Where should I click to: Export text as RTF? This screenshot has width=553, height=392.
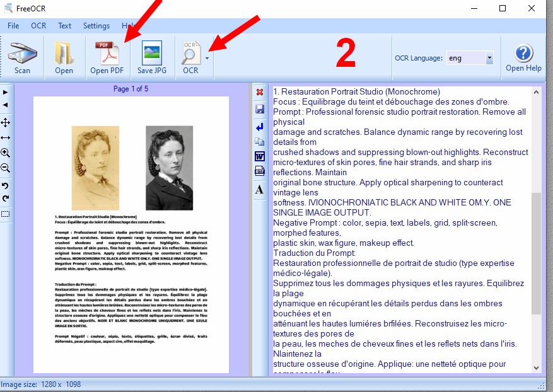coord(260,171)
